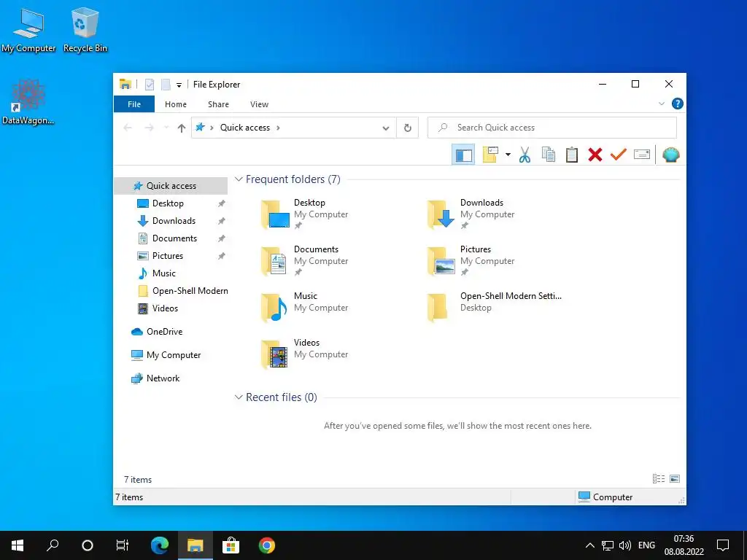The width and height of the screenshot is (747, 560).
Task: Select My Computer desktop icon
Action: 28,30
